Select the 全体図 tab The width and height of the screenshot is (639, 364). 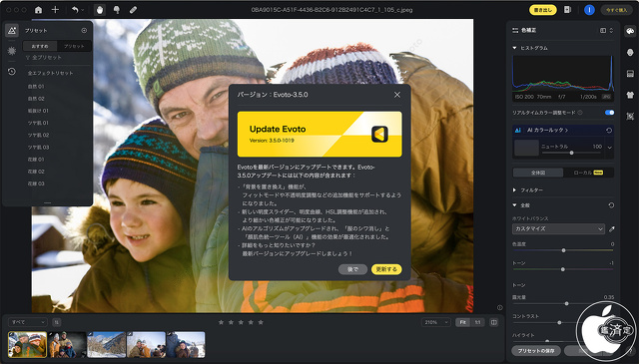coord(538,173)
